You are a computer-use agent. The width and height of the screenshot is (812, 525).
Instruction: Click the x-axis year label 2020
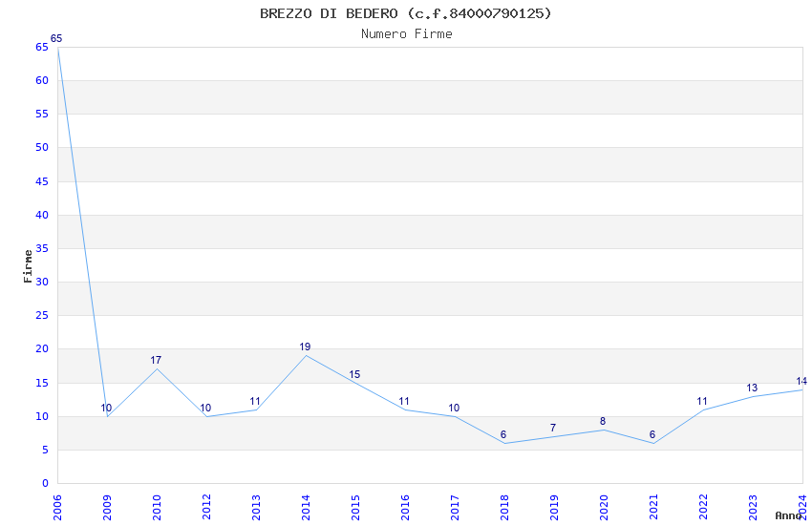pyautogui.click(x=604, y=507)
